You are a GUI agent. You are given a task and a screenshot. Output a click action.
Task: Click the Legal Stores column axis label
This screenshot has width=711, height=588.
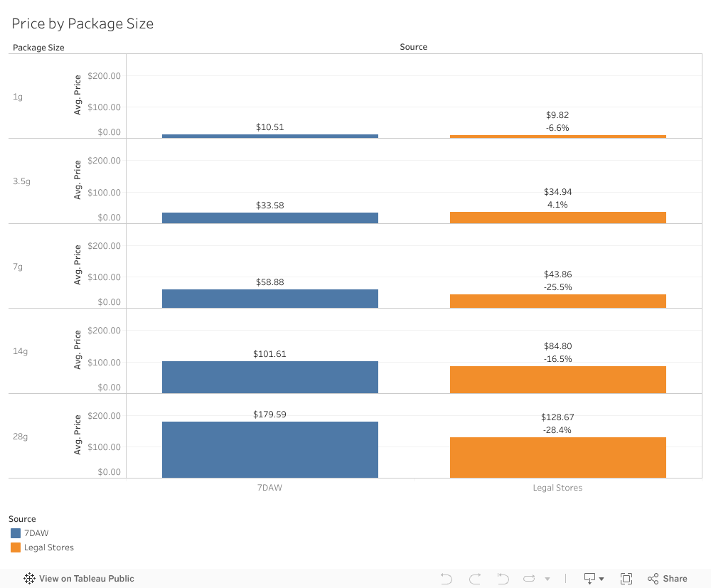point(557,488)
